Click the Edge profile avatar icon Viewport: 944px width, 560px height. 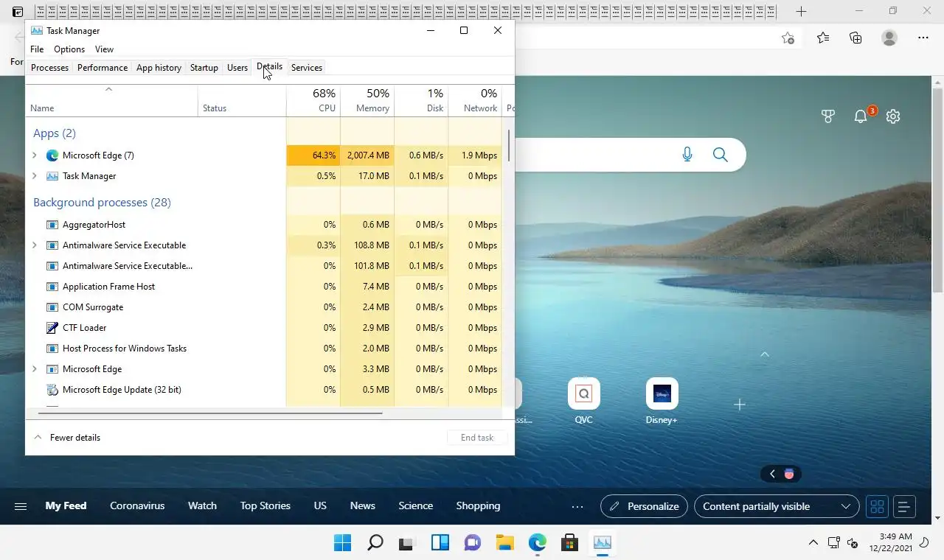[x=889, y=38]
